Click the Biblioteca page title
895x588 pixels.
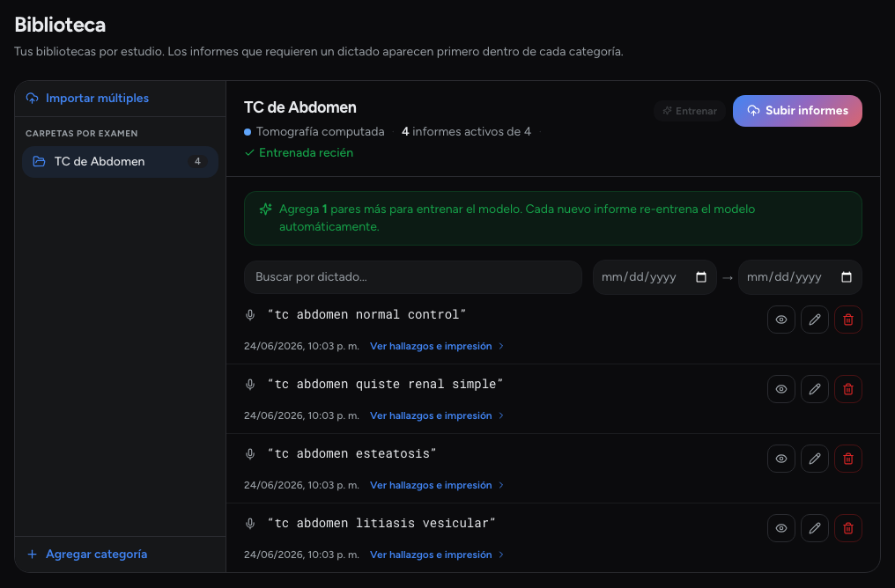(x=60, y=26)
